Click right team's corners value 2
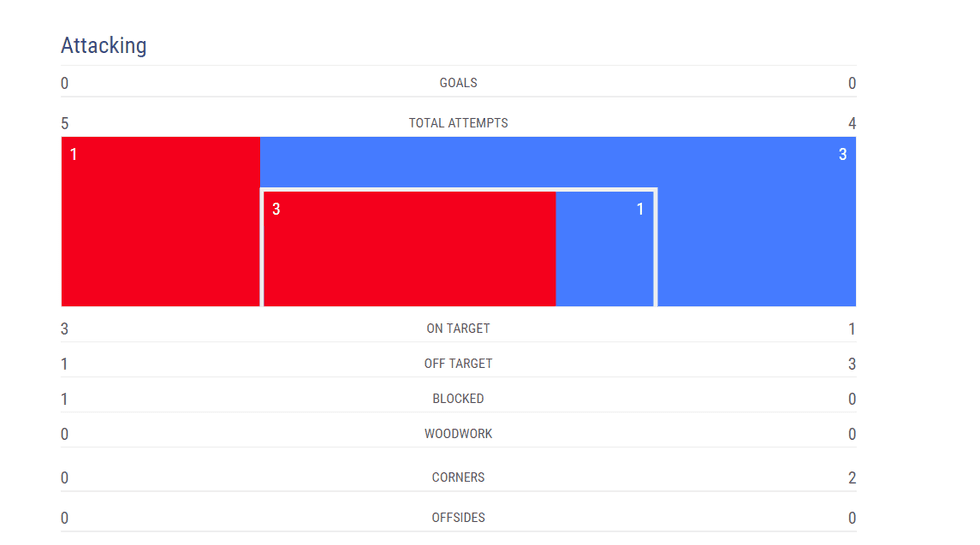980x545 pixels. coord(852,478)
